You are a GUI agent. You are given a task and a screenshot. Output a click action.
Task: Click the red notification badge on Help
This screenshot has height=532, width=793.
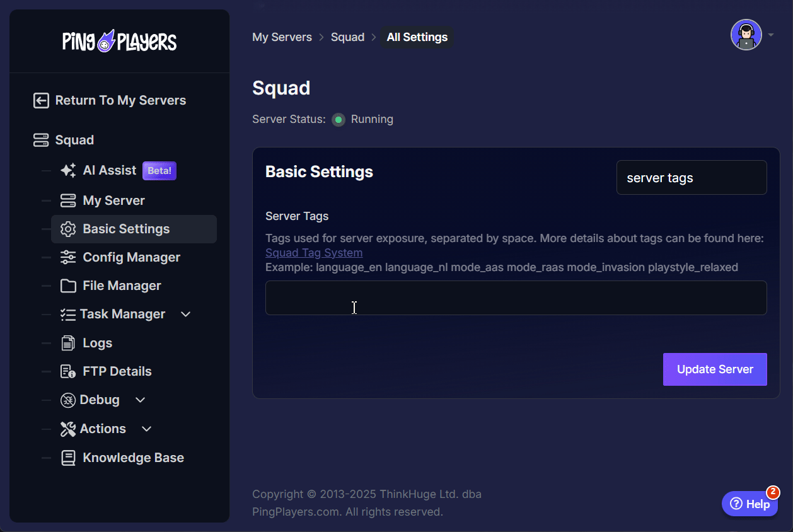click(773, 492)
